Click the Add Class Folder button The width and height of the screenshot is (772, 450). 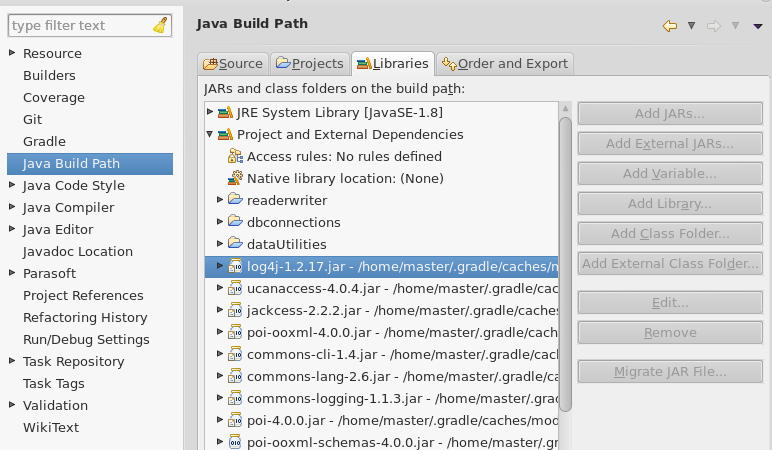click(670, 234)
